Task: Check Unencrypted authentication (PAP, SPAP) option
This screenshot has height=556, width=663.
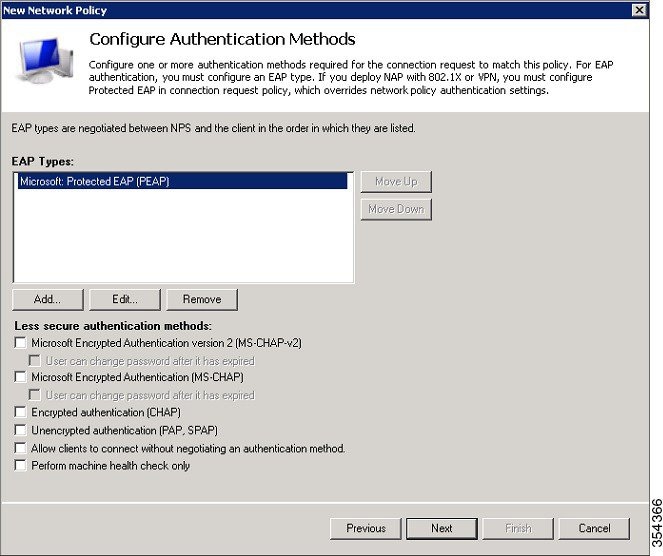Action: point(20,430)
